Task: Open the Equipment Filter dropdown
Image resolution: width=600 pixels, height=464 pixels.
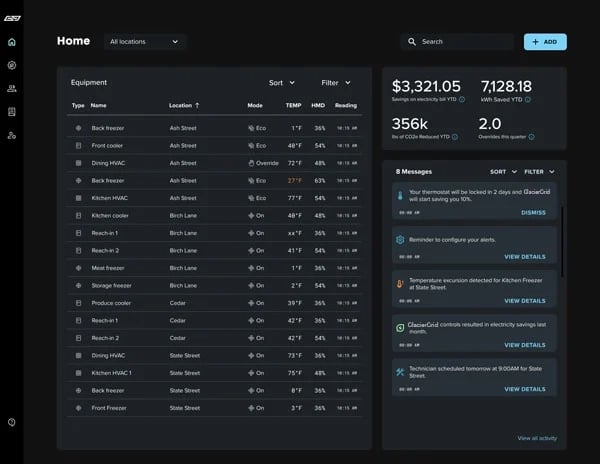Action: (335, 83)
